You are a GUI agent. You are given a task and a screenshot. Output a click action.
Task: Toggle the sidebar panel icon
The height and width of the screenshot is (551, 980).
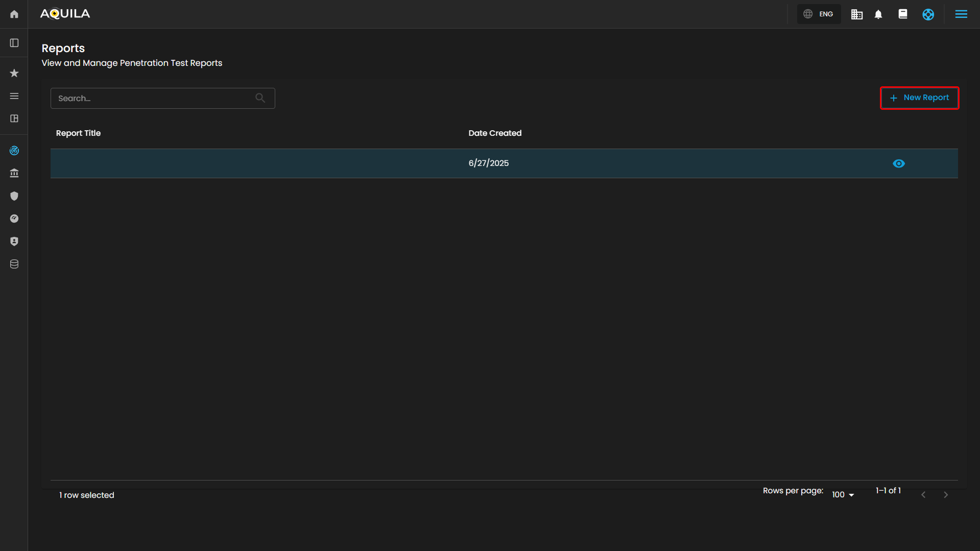[14, 43]
